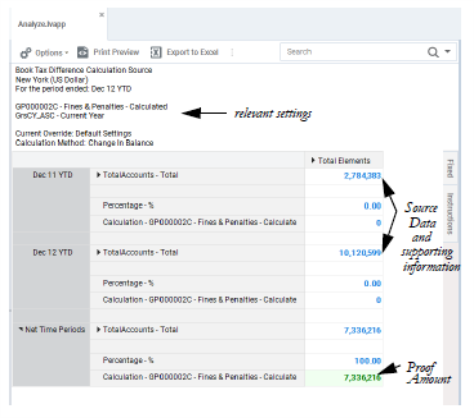Open the 10,120,599 total value link
This screenshot has height=418, width=474.
(360, 253)
